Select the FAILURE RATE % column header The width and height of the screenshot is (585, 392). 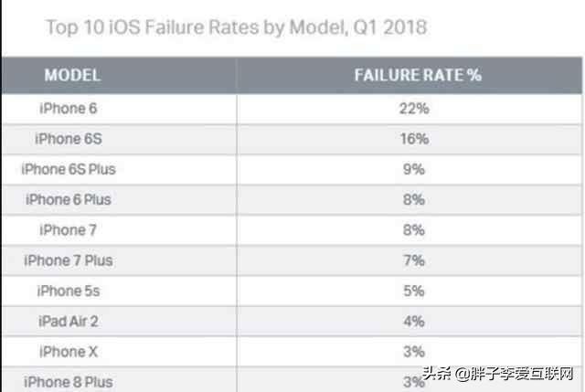(417, 75)
